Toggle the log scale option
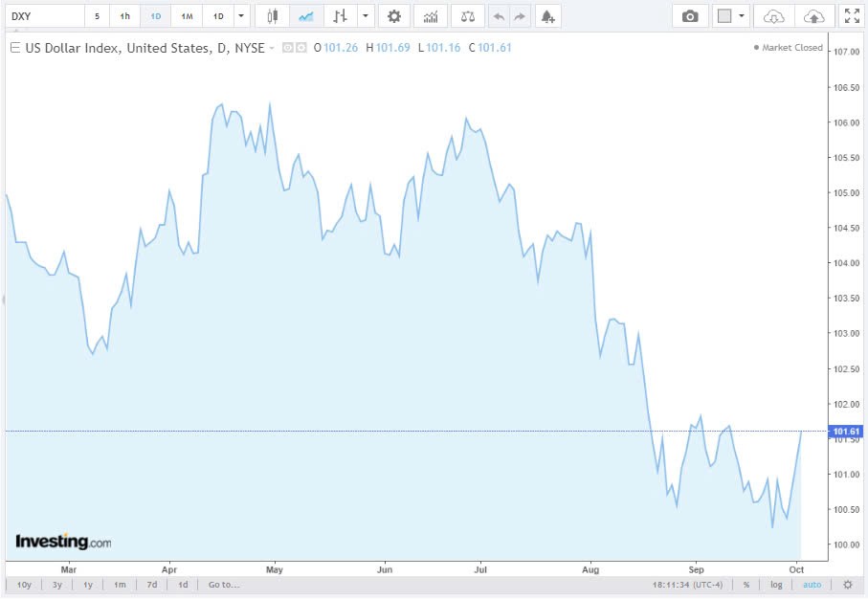The height and width of the screenshot is (600, 868). pos(776,585)
